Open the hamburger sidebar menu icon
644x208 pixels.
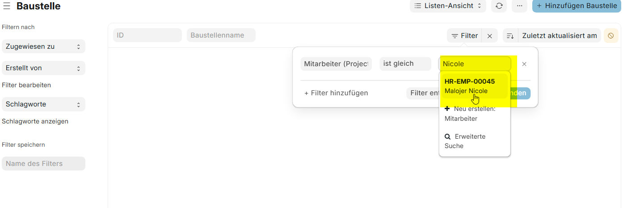[7, 6]
